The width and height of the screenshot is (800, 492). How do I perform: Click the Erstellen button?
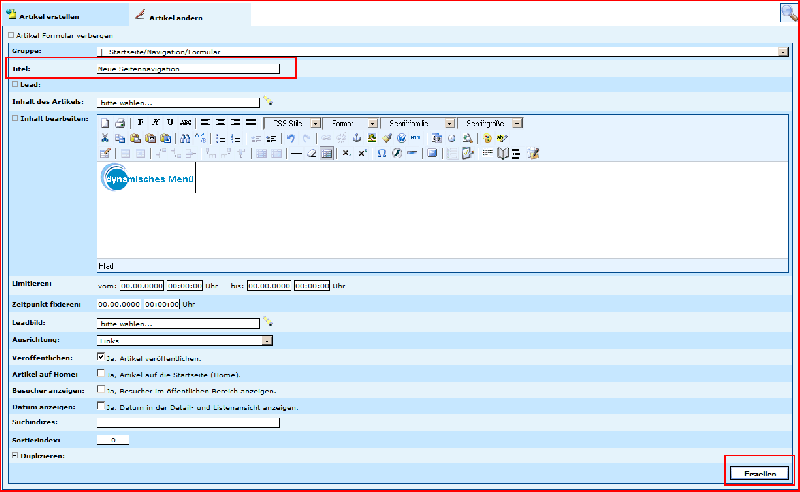click(x=760, y=473)
